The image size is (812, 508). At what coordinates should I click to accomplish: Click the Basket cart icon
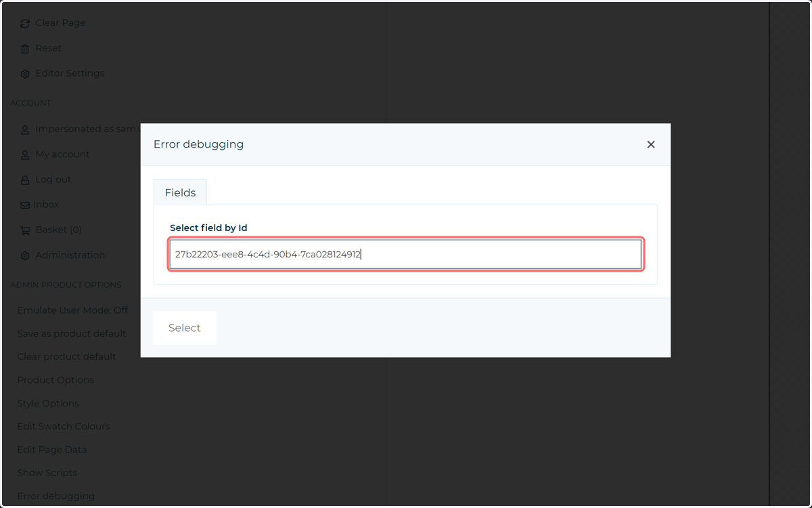point(25,230)
